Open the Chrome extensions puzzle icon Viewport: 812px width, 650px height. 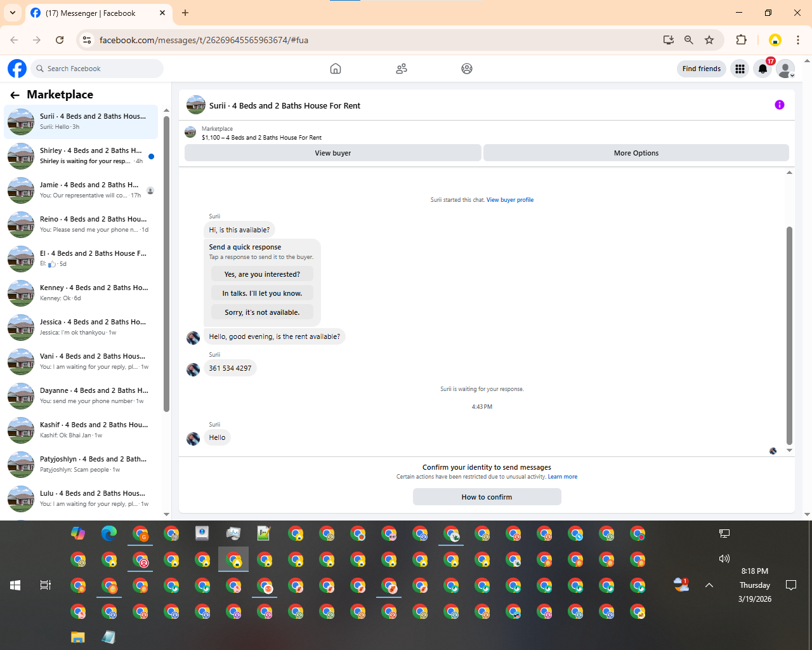(741, 40)
